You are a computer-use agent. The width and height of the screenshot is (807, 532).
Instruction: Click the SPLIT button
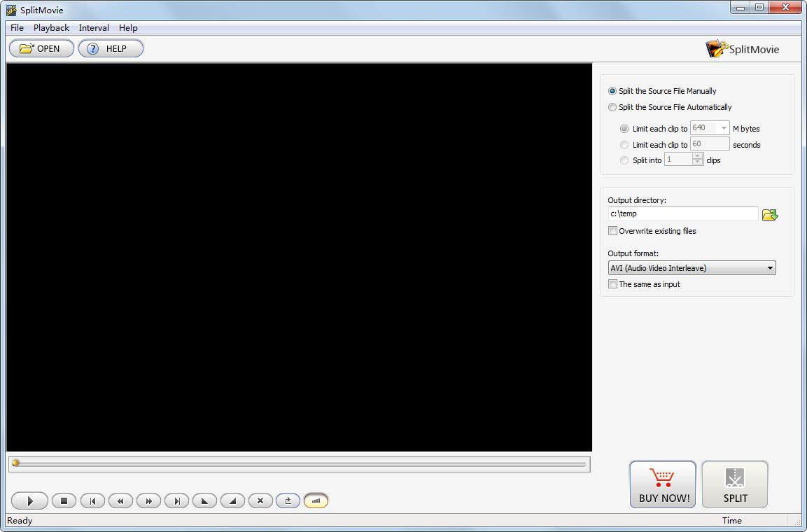(735, 484)
